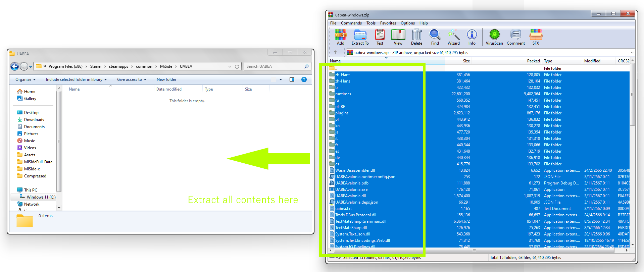
Task: Open the WinRAR archive path dropdown
Action: [632, 52]
